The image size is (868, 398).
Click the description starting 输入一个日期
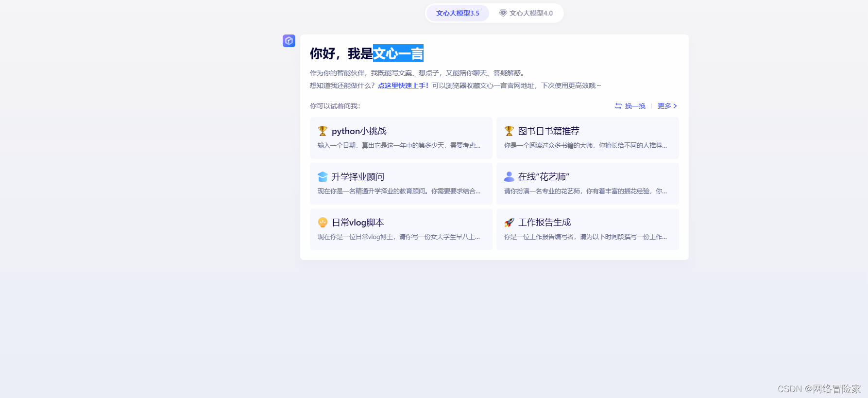[399, 145]
